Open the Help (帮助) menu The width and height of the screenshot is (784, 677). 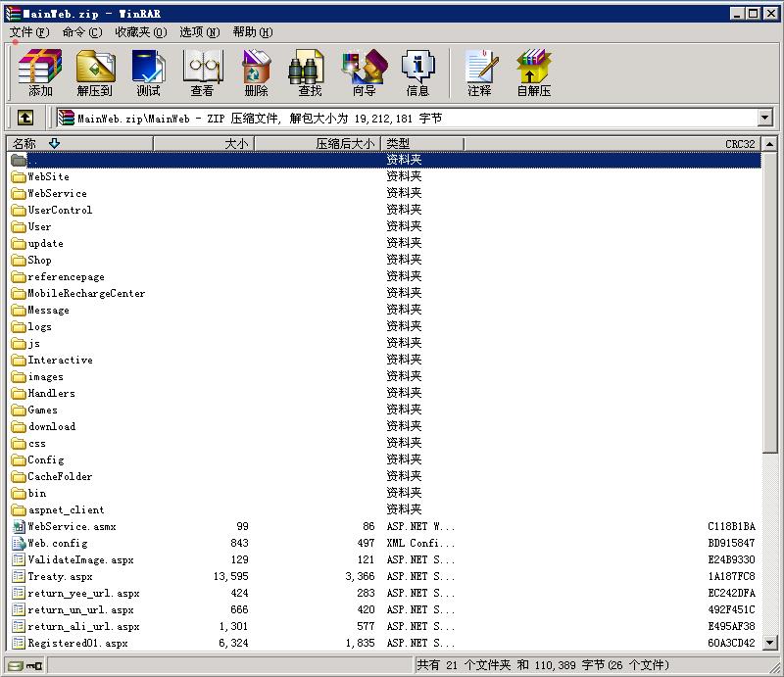(253, 32)
